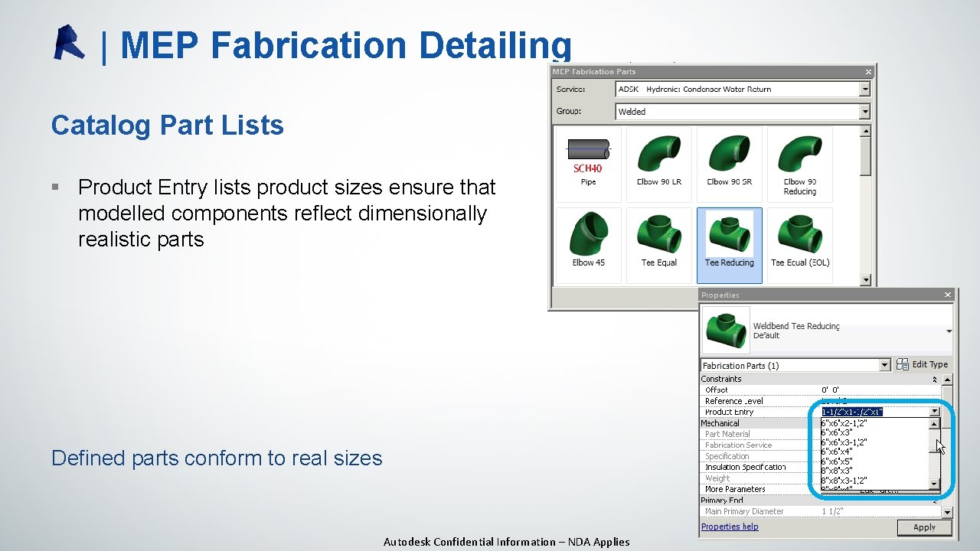Select the Elbow 90 SR part
This screenshot has width=980, height=551.
point(729,164)
